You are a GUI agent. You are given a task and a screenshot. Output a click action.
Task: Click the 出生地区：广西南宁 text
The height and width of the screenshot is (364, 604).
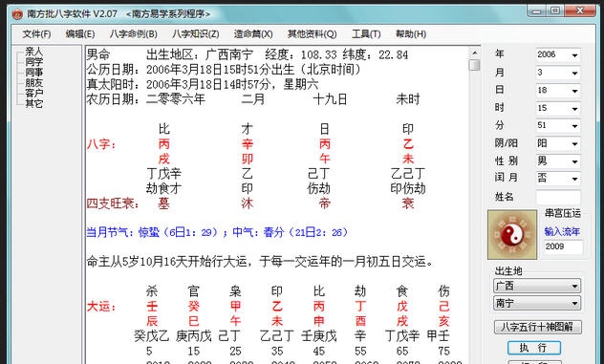[x=200, y=54]
